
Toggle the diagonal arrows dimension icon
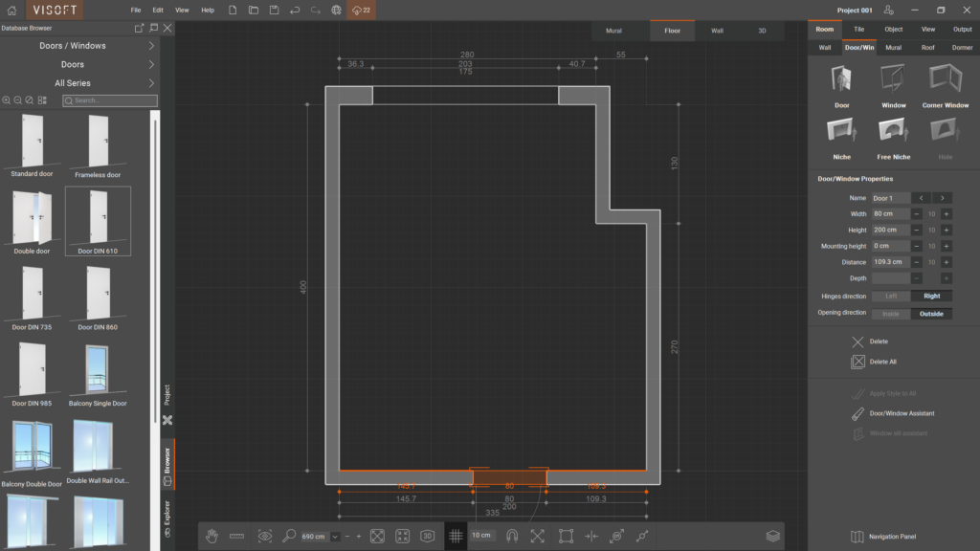pyautogui.click(x=538, y=536)
